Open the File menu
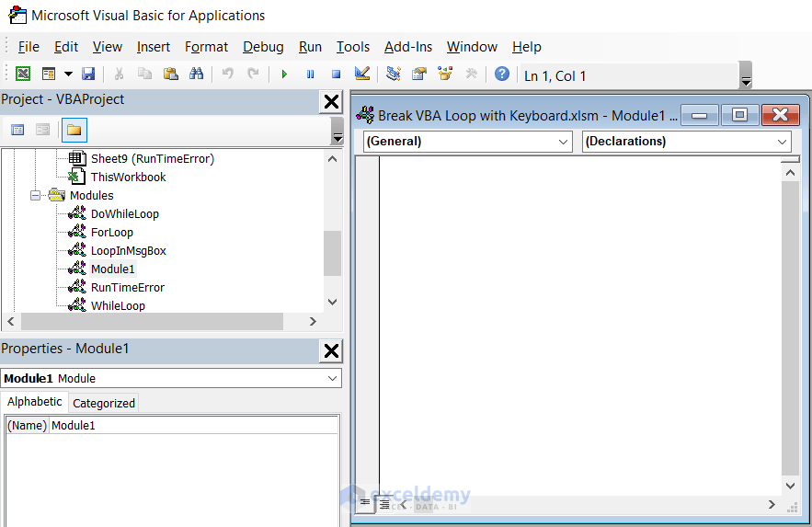Screen dimensions: 812x527 tap(29, 47)
